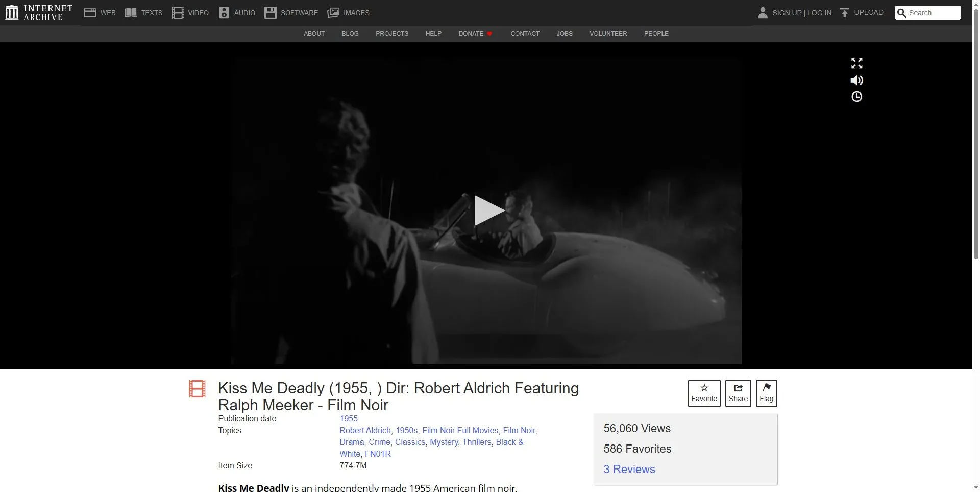Viewport: 980px width, 492px height.
Task: Open the Thrillers topic link
Action: (x=477, y=442)
